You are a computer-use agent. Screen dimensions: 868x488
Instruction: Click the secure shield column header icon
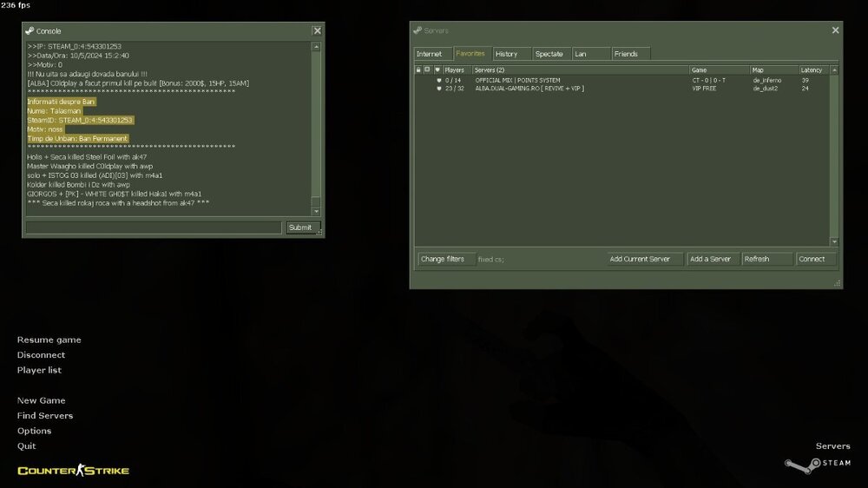[437, 69]
